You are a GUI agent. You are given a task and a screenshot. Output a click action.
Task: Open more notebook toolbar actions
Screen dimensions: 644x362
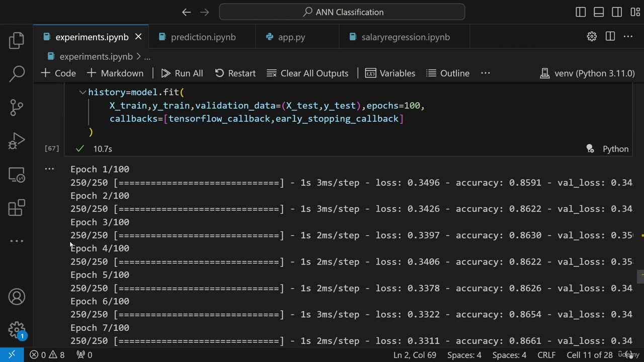pyautogui.click(x=485, y=73)
